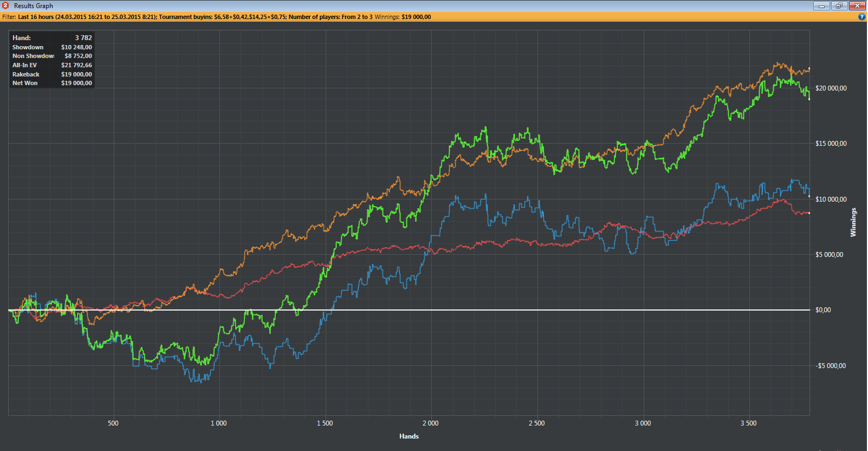Restore down the Results Graph window
Image resolution: width=868 pixels, height=451 pixels.
[x=839, y=6]
